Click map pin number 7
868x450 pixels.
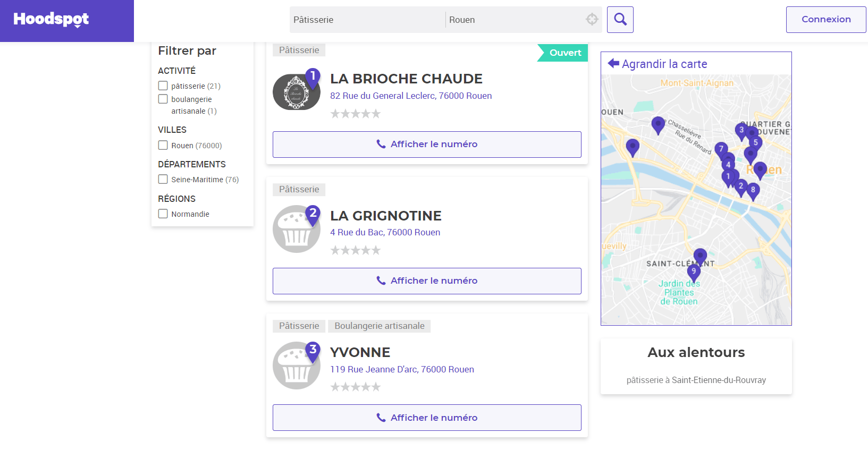point(721,149)
